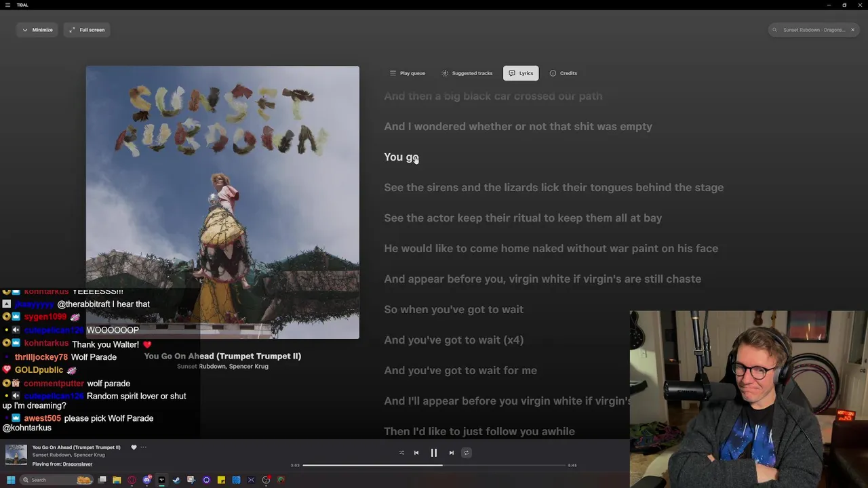868x488 pixels.
Task: Jump to lyric 'See the actor keep their ritual'
Action: coord(523,218)
